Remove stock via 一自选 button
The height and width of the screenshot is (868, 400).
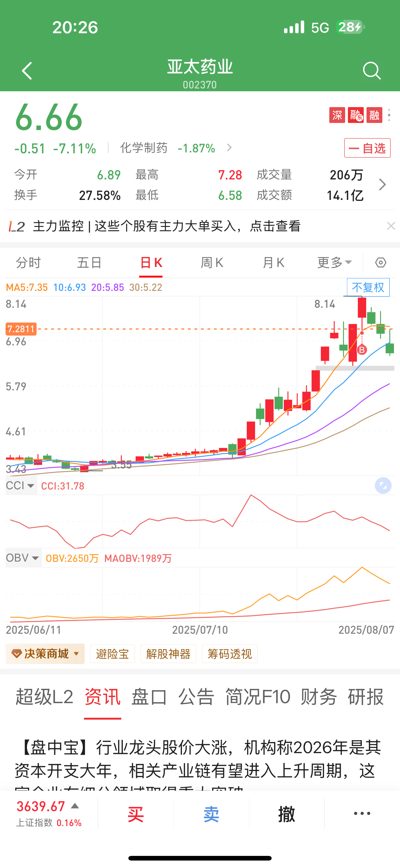coord(367,148)
